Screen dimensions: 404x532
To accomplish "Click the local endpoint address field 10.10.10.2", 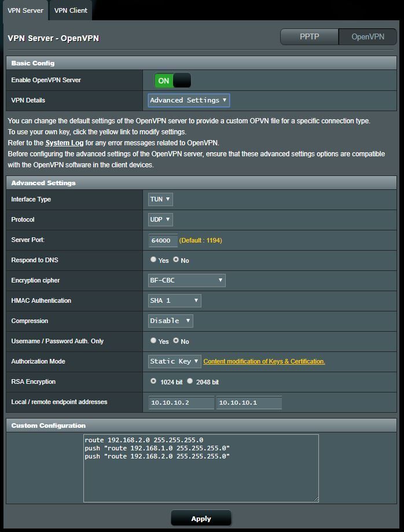I will coord(182,402).
